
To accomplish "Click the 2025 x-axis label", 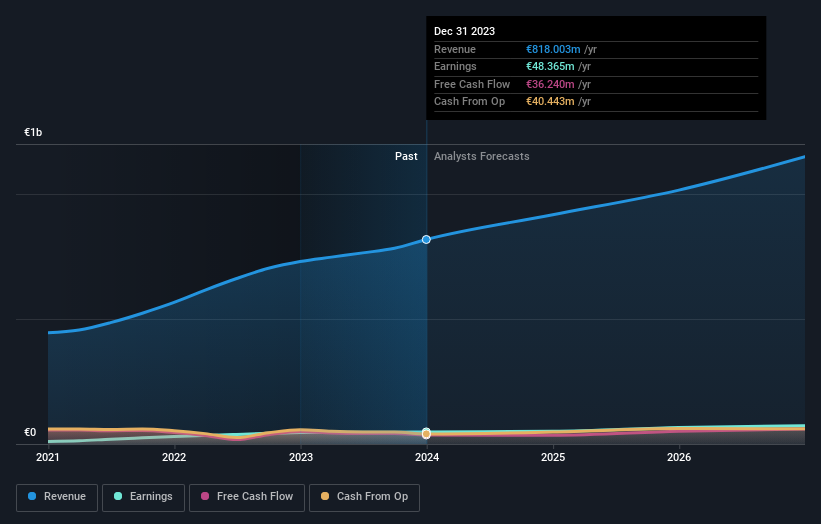I will click(553, 458).
